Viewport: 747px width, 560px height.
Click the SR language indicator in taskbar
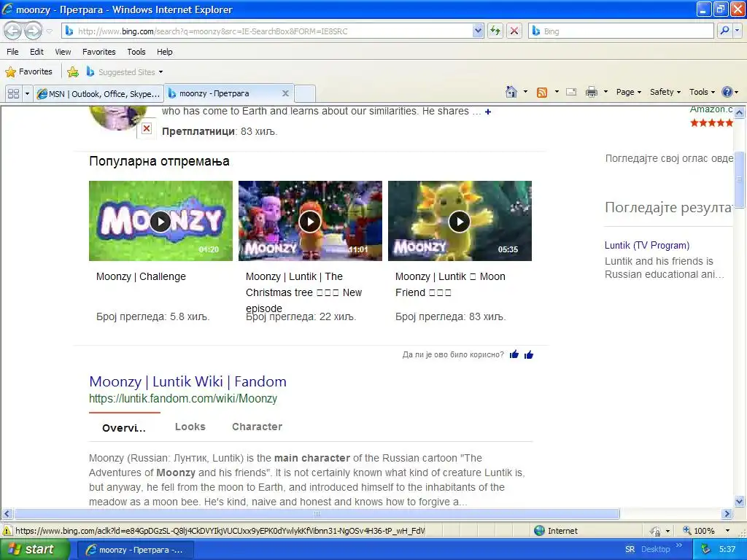pyautogui.click(x=630, y=550)
